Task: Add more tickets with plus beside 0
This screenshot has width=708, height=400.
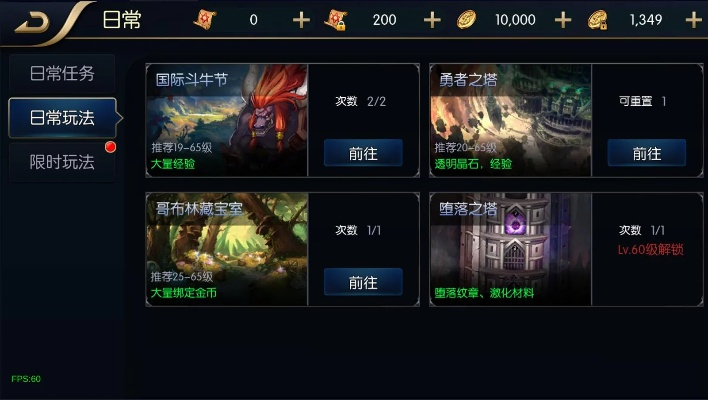Action: click(301, 20)
